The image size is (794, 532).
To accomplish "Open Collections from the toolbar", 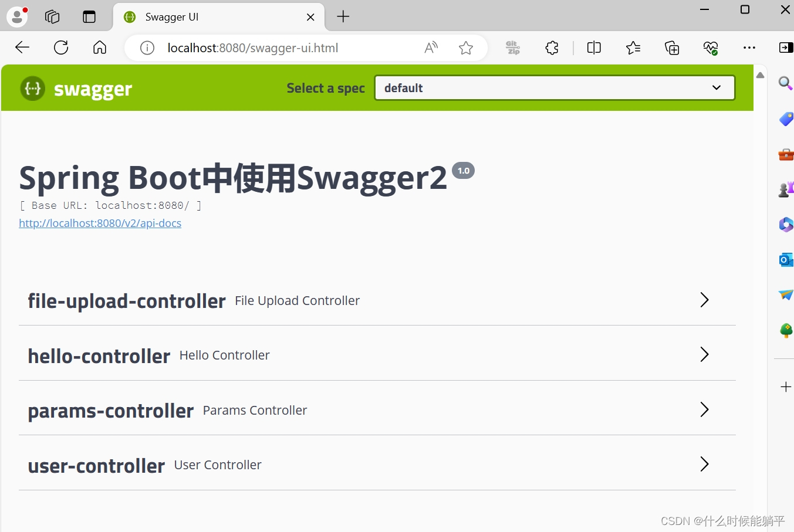I will point(671,48).
